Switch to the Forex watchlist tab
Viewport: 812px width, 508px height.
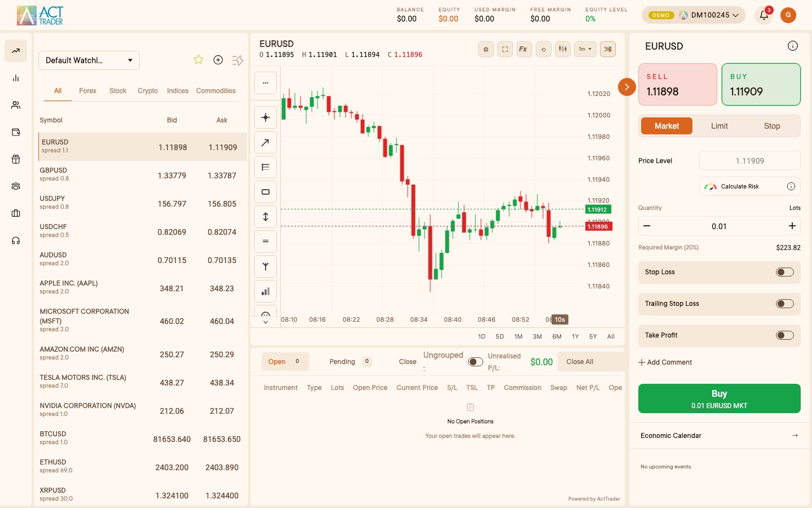click(x=87, y=91)
